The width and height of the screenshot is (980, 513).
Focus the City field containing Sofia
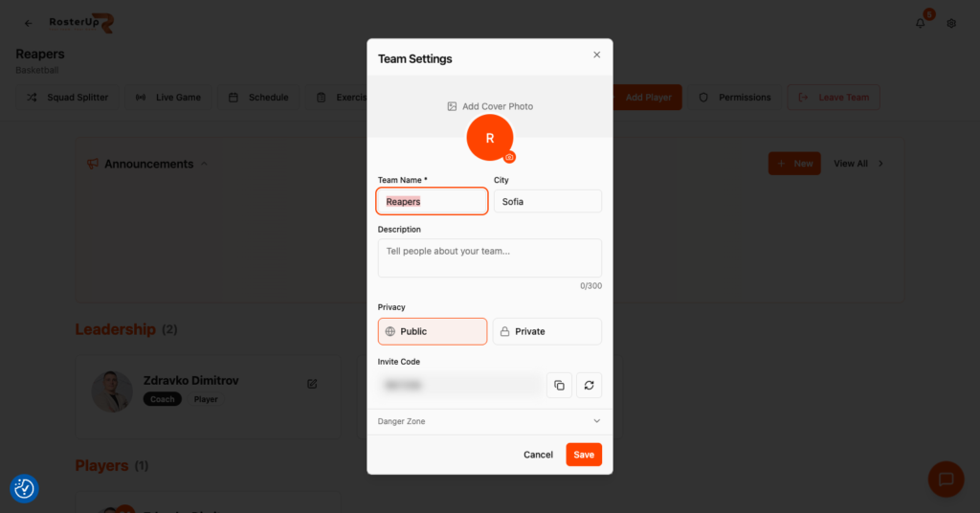coord(547,201)
